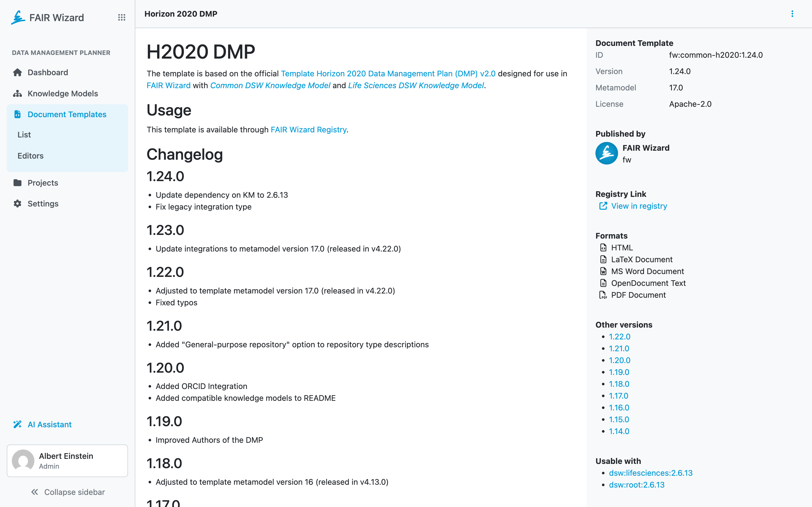Collapse the sidebar
812x507 pixels.
pyautogui.click(x=67, y=492)
